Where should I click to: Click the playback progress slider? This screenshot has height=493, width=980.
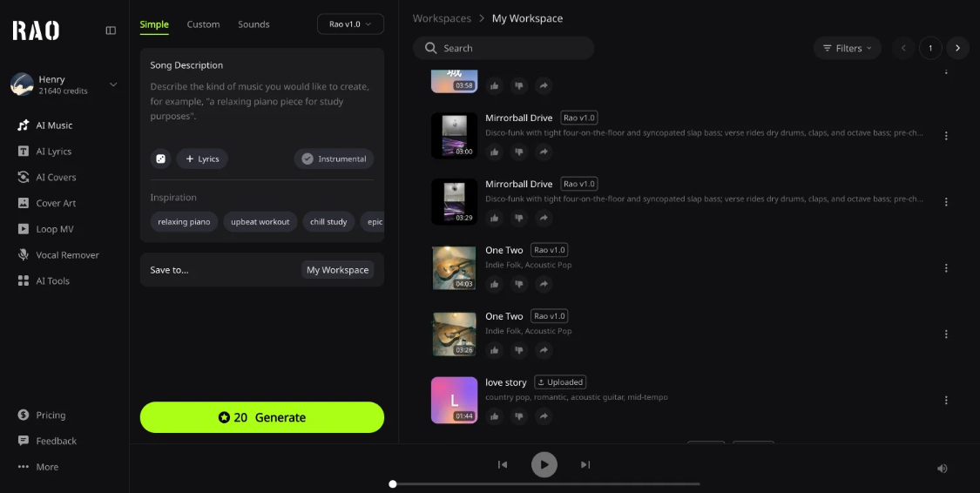[x=545, y=484]
